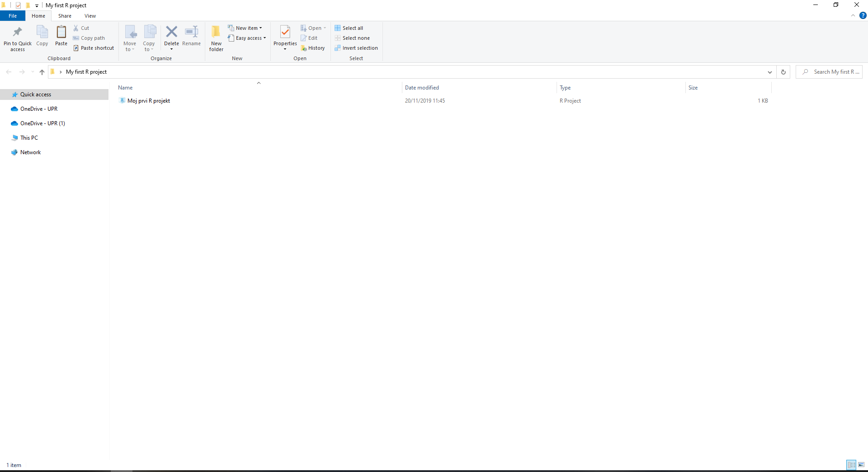The image size is (868, 472).
Task: Collapse the ribbon with chevron
Action: 853,15
